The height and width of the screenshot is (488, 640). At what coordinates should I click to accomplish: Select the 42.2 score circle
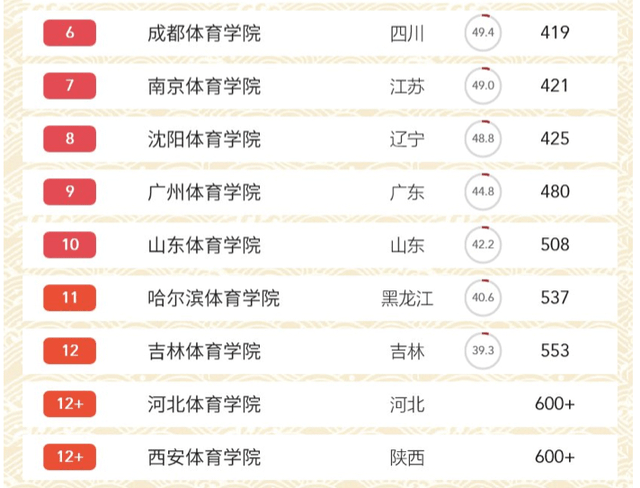tap(484, 245)
